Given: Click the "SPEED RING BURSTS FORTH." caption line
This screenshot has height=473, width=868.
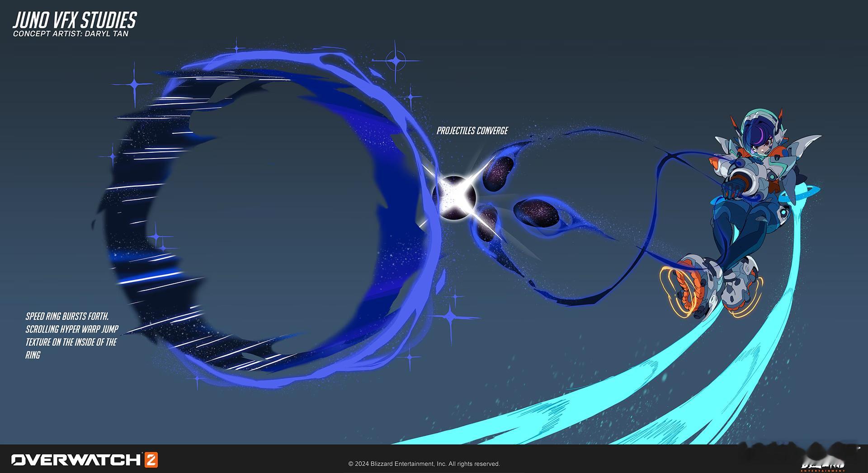Looking at the screenshot, I should tap(67, 316).
